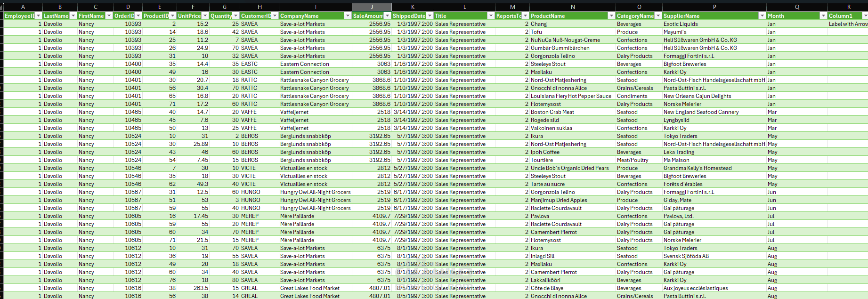Screen dimensions: 868x299
Task: Select the 'Manjimup Dried Apples' cell
Action: pos(572,200)
